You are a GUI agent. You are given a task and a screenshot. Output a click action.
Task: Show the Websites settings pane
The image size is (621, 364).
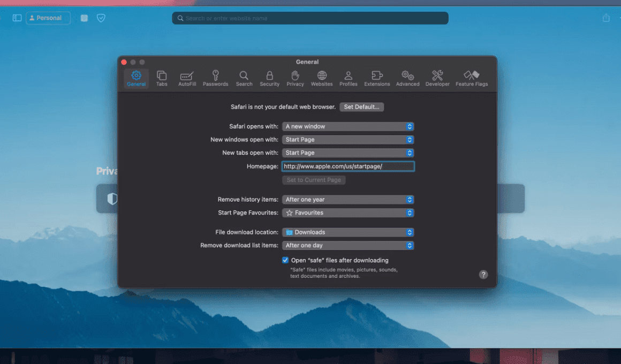(x=322, y=79)
